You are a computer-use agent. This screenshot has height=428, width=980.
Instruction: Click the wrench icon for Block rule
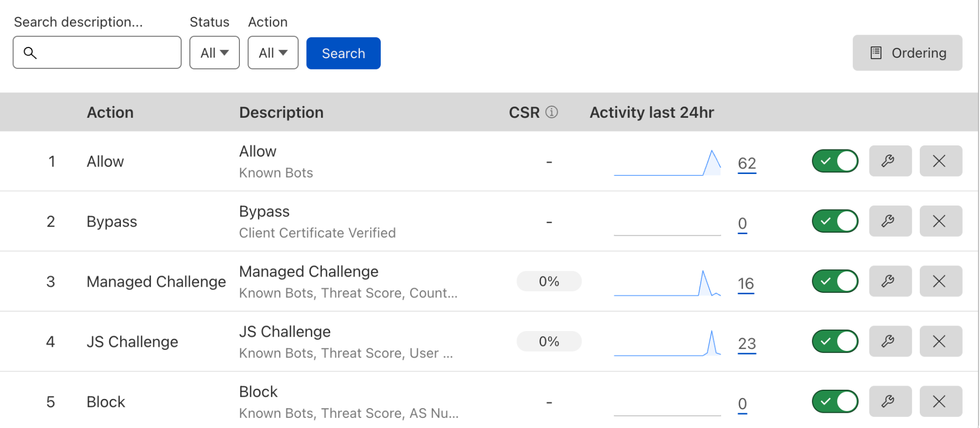pyautogui.click(x=890, y=401)
